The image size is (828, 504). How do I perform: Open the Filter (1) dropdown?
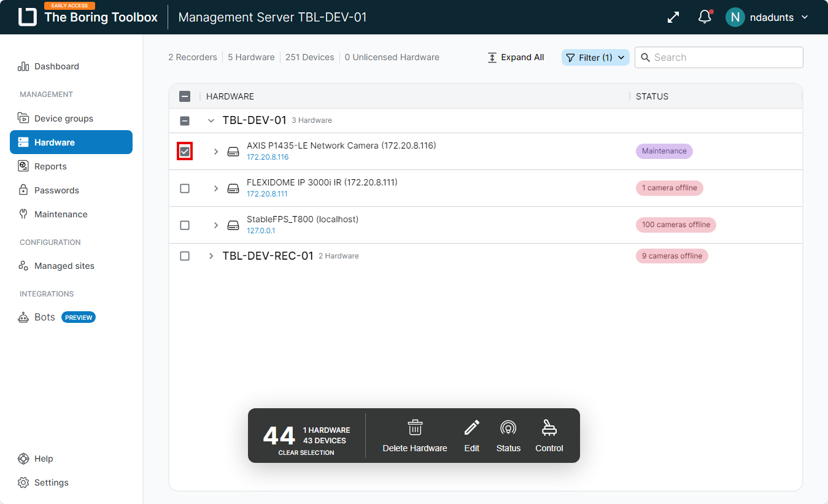[595, 58]
